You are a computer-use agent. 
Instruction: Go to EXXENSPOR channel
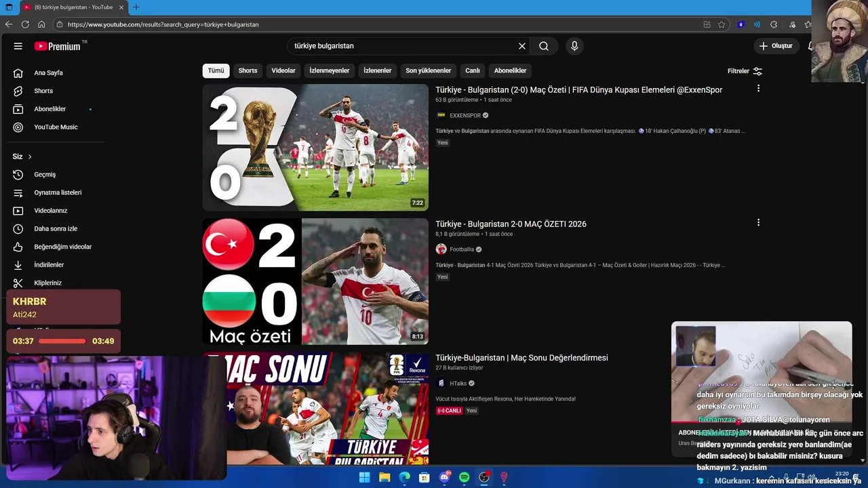(x=465, y=116)
